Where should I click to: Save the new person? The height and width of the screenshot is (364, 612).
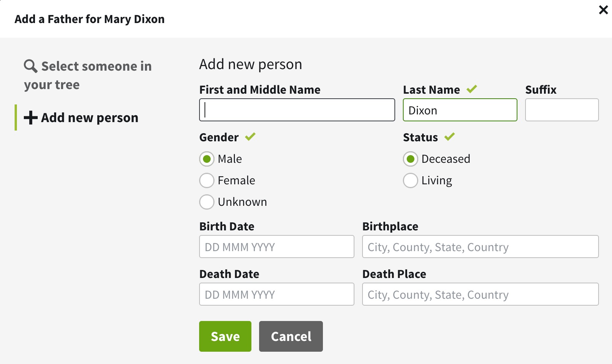tap(225, 336)
